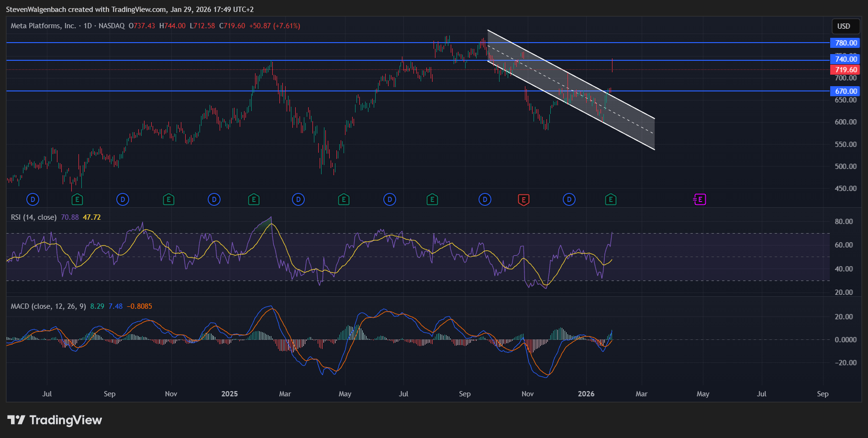Viewport: 868px width, 438px height.
Task: Open the USD currency selector
Action: point(844,26)
